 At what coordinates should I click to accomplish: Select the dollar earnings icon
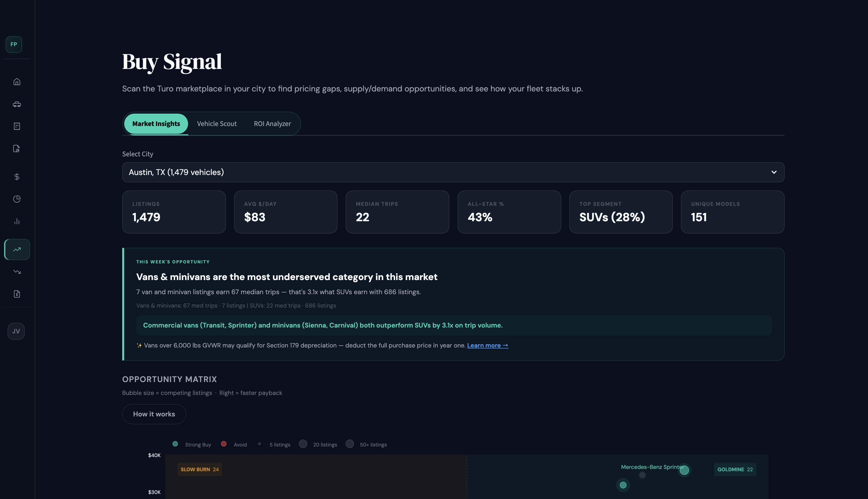[x=16, y=177]
